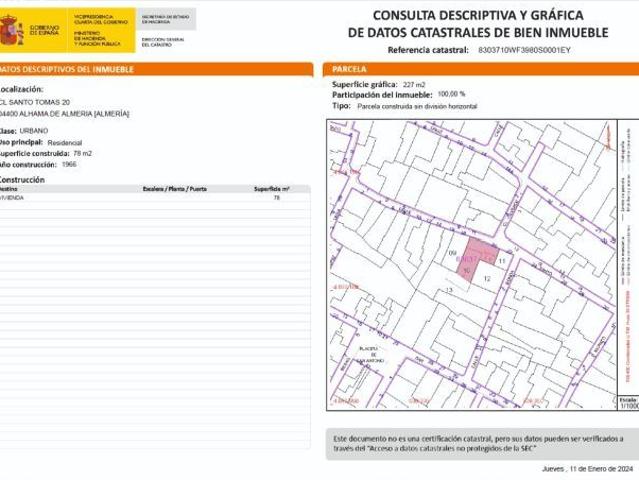Select title 'CONSULTA DESCRIPTIVA Y GRÁFICA'
Image resolution: width=639 pixels, height=480 pixels.
(478, 15)
